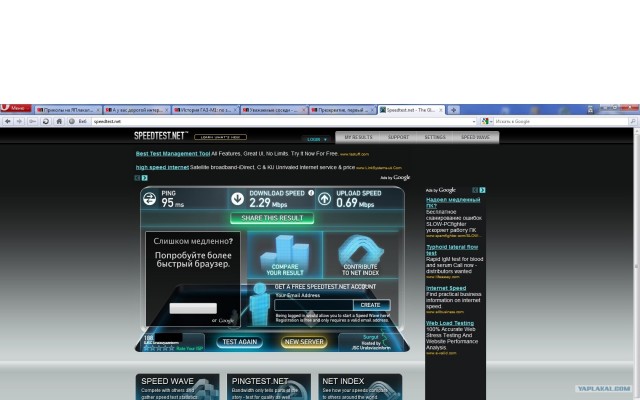Click the upload speed arrow icon

[x=324, y=199]
